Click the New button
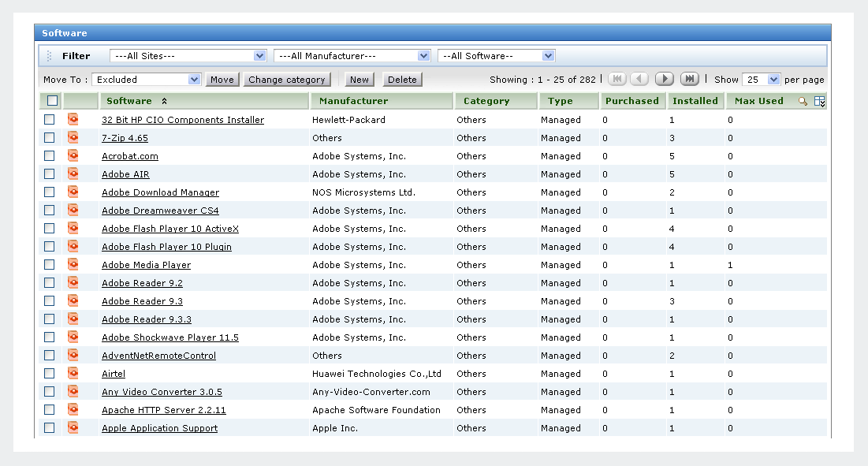This screenshot has width=868, height=466. (x=359, y=80)
